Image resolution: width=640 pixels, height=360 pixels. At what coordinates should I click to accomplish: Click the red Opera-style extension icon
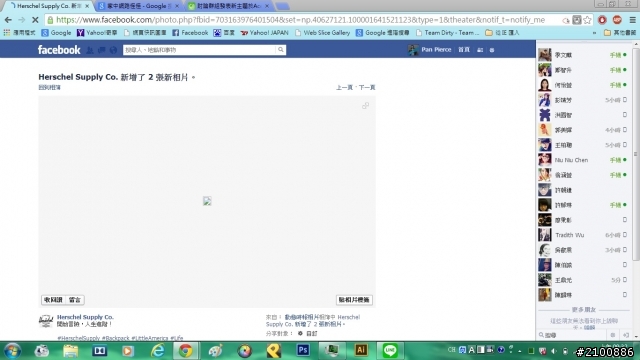pos(602,20)
